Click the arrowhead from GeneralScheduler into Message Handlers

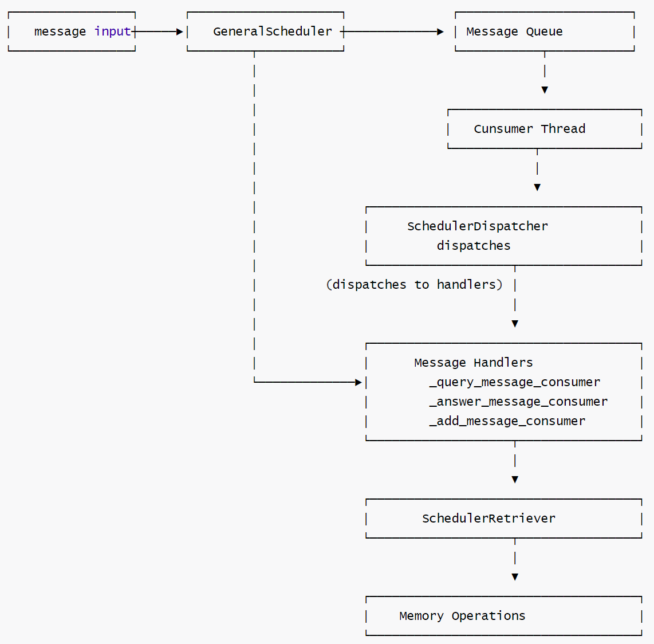click(x=358, y=382)
